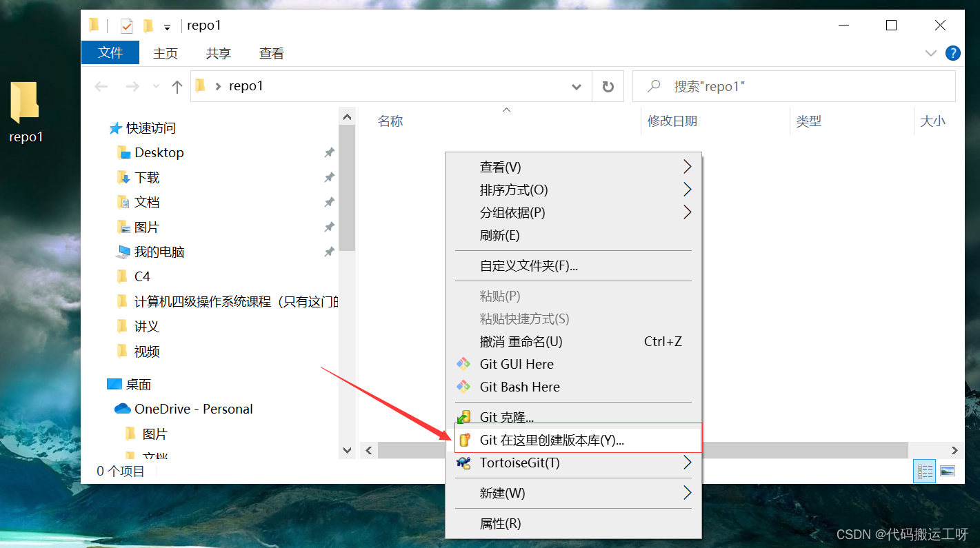
Task: Unpin 下载 using its pin icon
Action: (330, 177)
